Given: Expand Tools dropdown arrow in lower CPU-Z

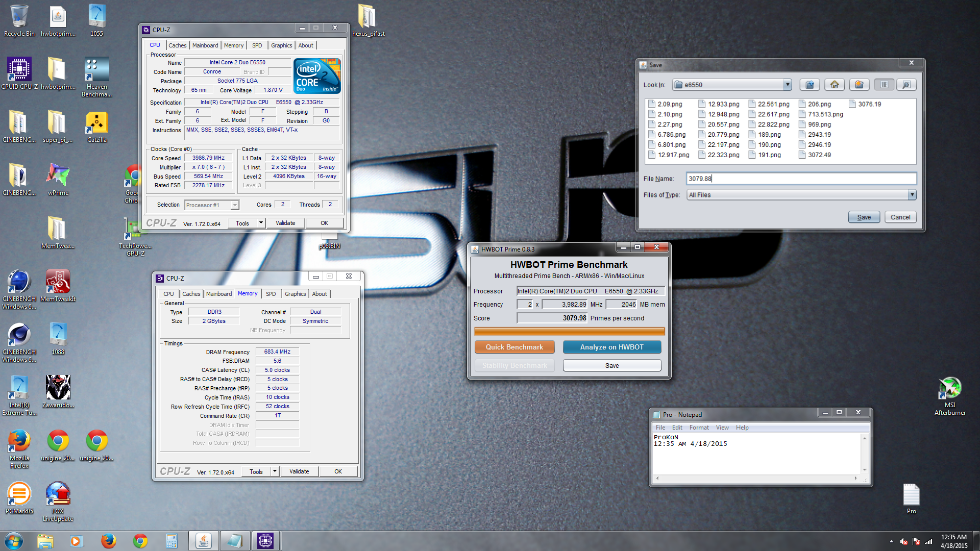Looking at the screenshot, I should click(x=275, y=471).
